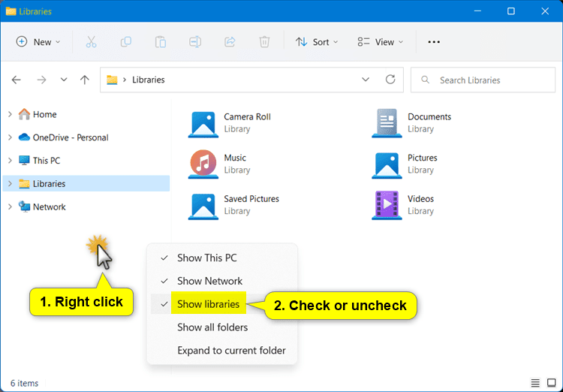The width and height of the screenshot is (563, 392).
Task: Click the Paste clipboard icon
Action: 160,42
